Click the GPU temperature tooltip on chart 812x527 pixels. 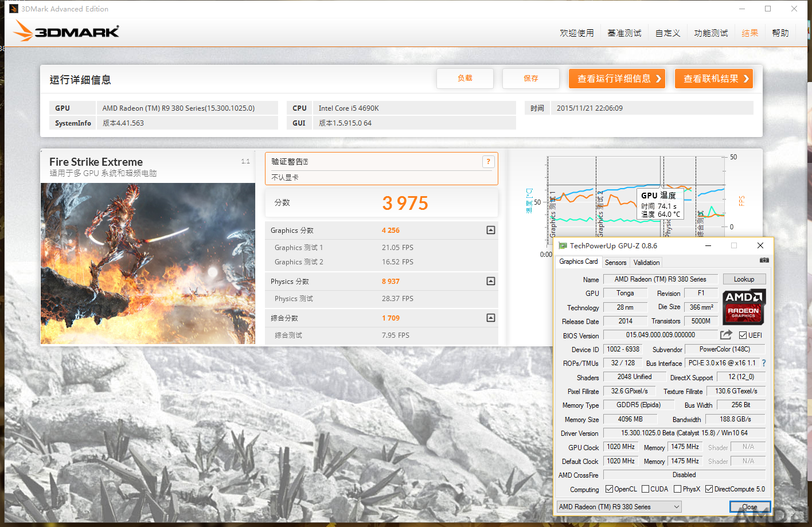pos(660,205)
